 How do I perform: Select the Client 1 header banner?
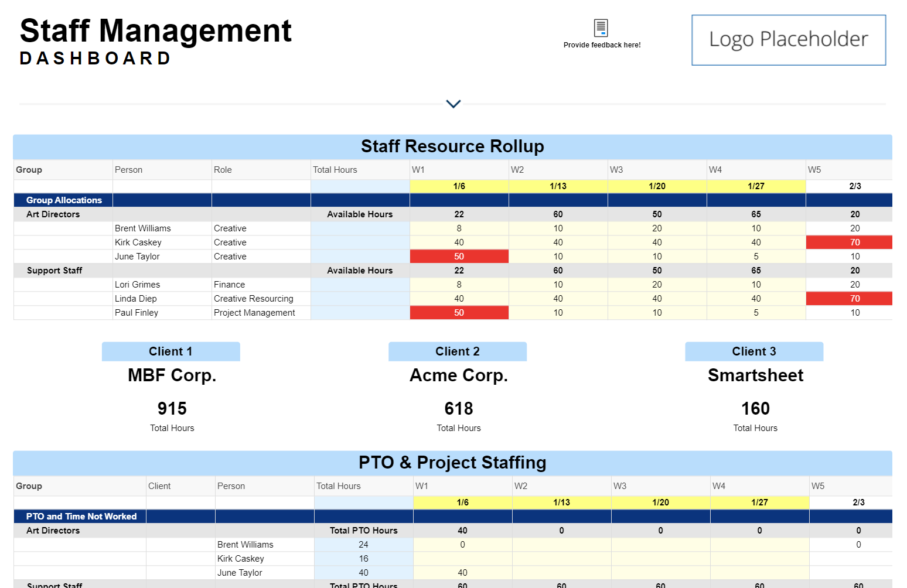[x=171, y=351]
